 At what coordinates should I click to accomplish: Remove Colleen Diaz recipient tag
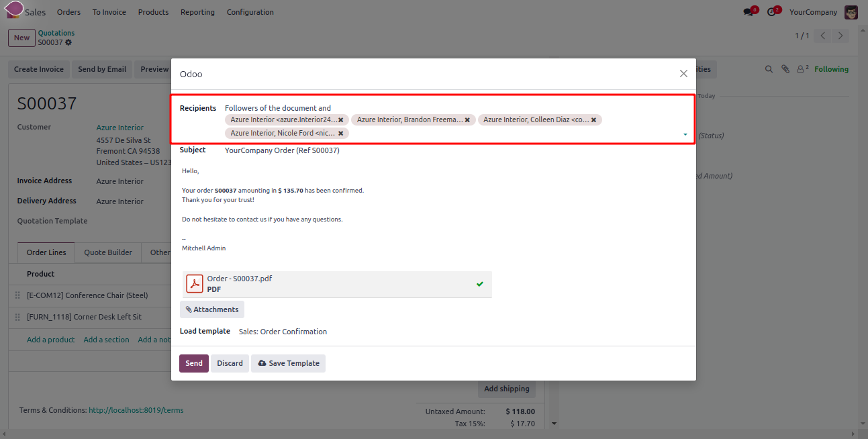[x=593, y=120]
